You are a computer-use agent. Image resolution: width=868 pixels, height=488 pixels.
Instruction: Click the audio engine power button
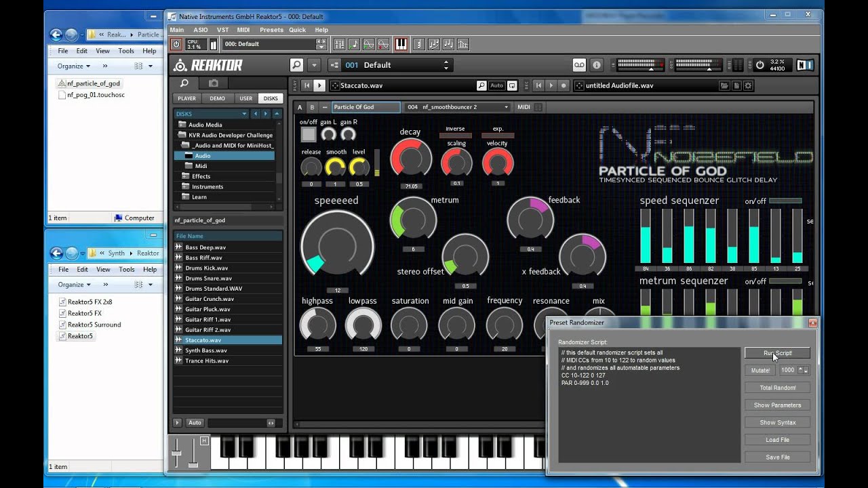point(176,44)
